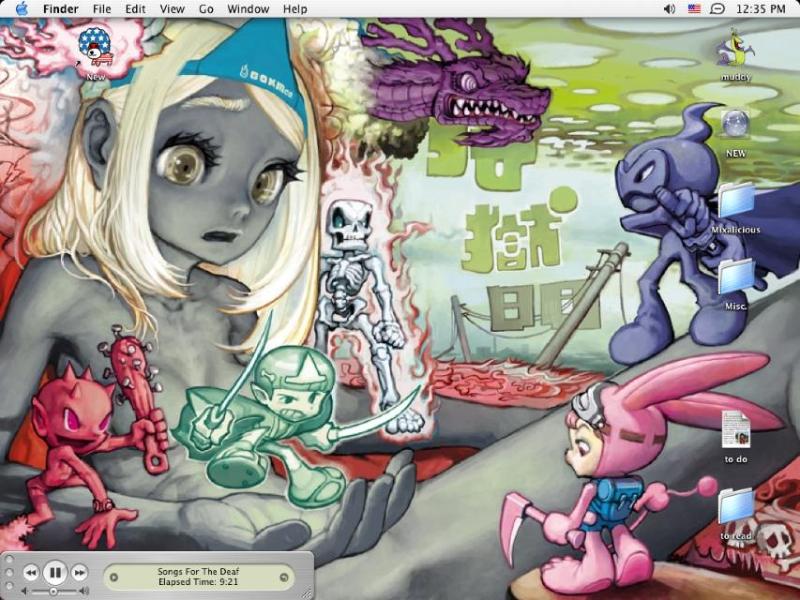Click the iTunes mini player resize grip
800x600 pixels.
[308, 594]
